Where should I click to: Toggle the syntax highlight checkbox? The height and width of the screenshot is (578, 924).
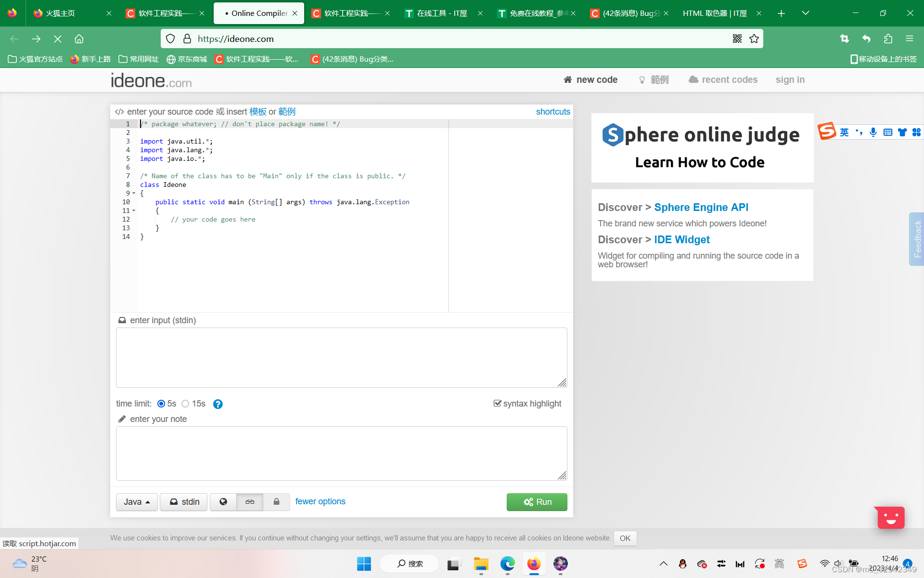tap(497, 403)
